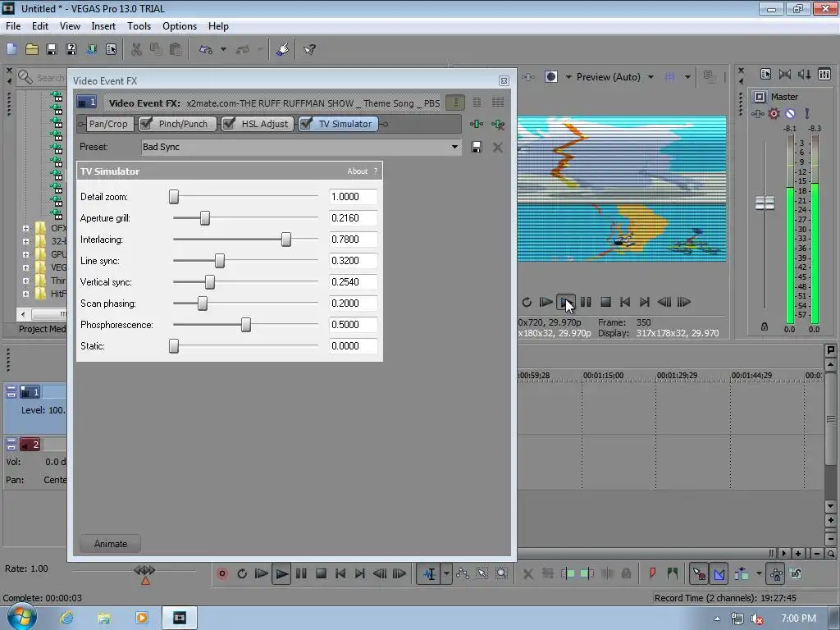Image resolution: width=840 pixels, height=630 pixels.
Task: Select the Envelope Edit tool icon
Action: point(463,573)
